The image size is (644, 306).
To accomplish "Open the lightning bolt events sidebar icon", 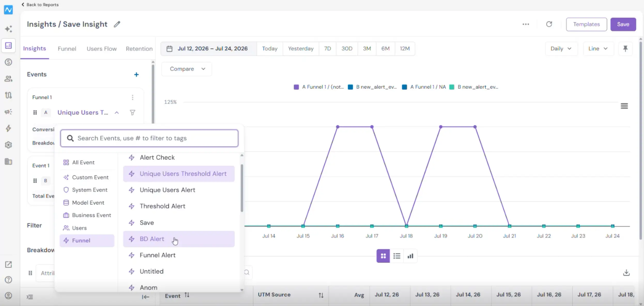I will pos(8,128).
